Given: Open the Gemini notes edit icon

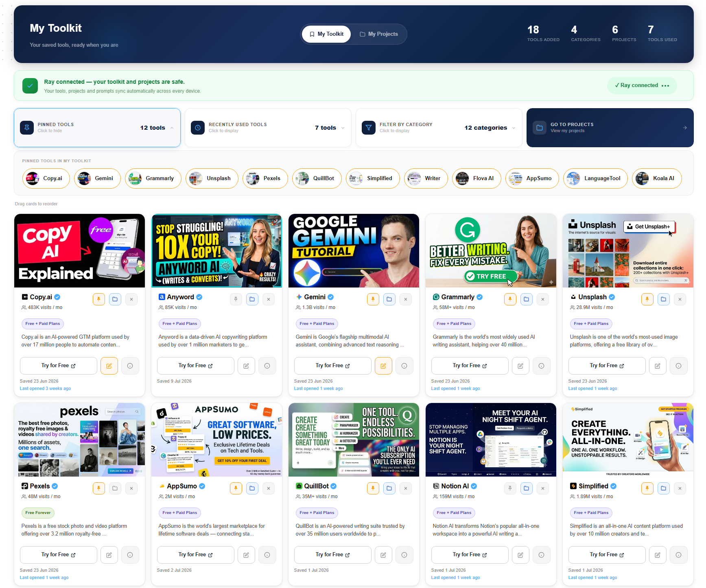Looking at the screenshot, I should coord(383,366).
